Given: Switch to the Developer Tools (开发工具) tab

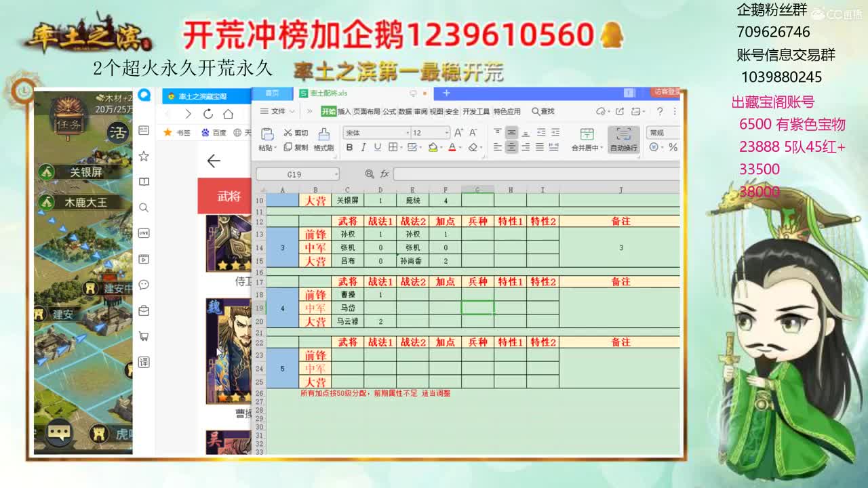Looking at the screenshot, I should 476,111.
